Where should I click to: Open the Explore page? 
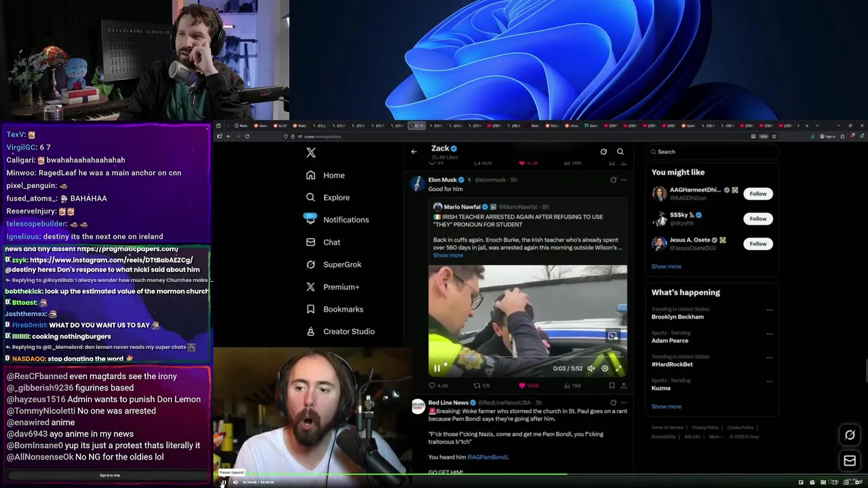coord(328,197)
